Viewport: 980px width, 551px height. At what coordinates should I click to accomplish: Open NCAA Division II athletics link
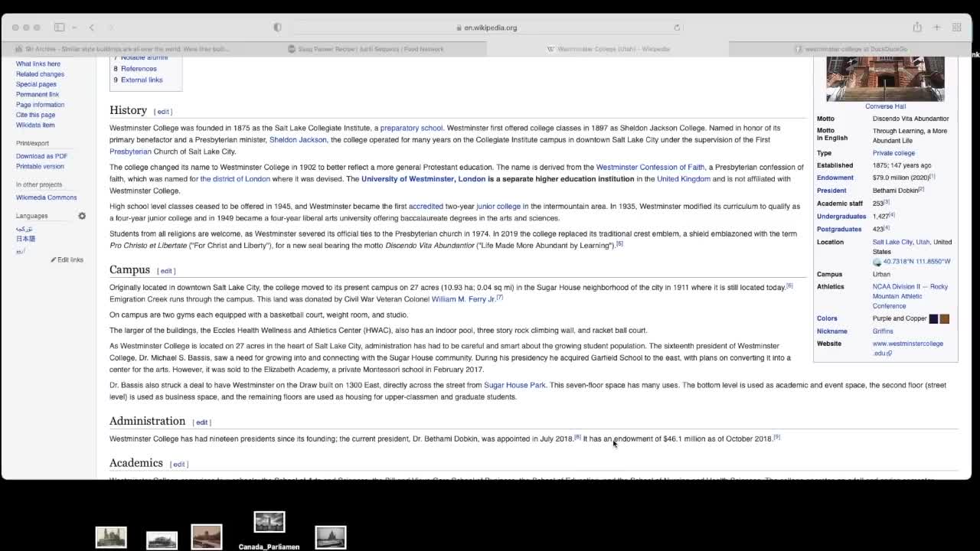click(910, 296)
